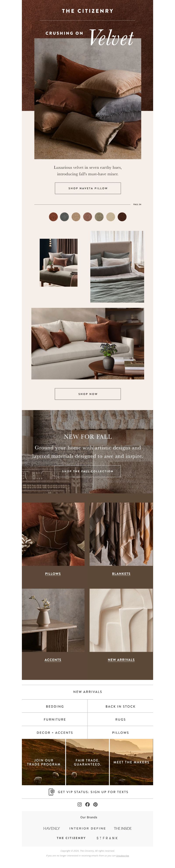Open the Join Our Trade Program image
This screenshot has width=175, height=868.
[44, 762]
